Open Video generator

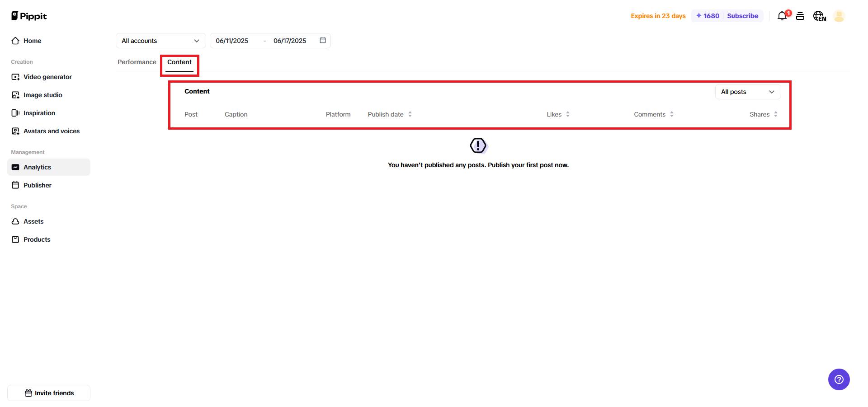tap(49, 77)
